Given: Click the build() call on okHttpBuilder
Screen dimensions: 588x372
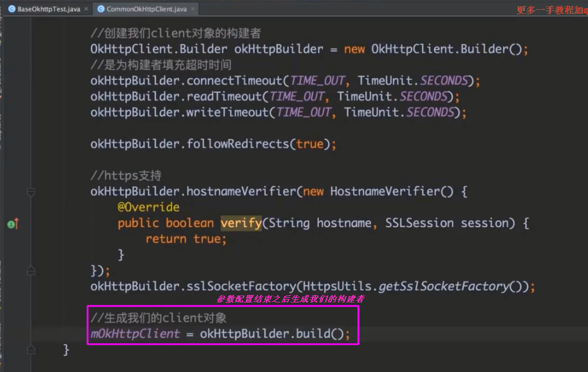Looking at the screenshot, I should (320, 333).
